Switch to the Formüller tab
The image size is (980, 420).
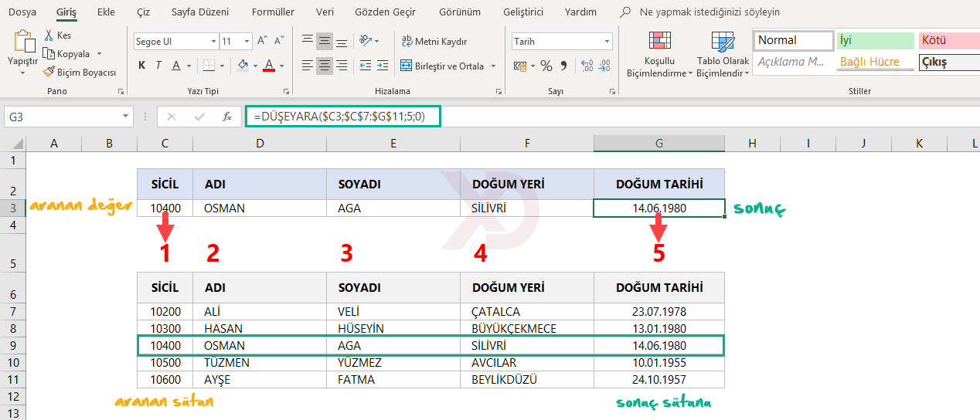(273, 12)
